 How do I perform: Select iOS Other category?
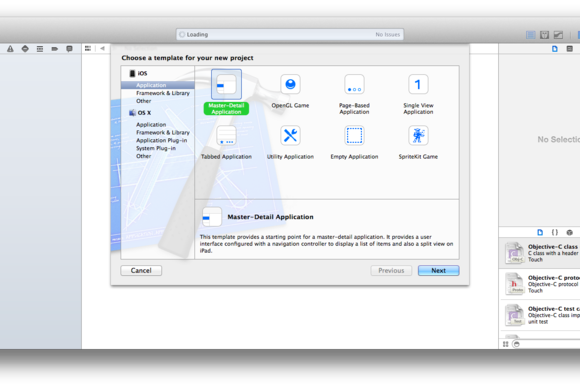click(144, 101)
